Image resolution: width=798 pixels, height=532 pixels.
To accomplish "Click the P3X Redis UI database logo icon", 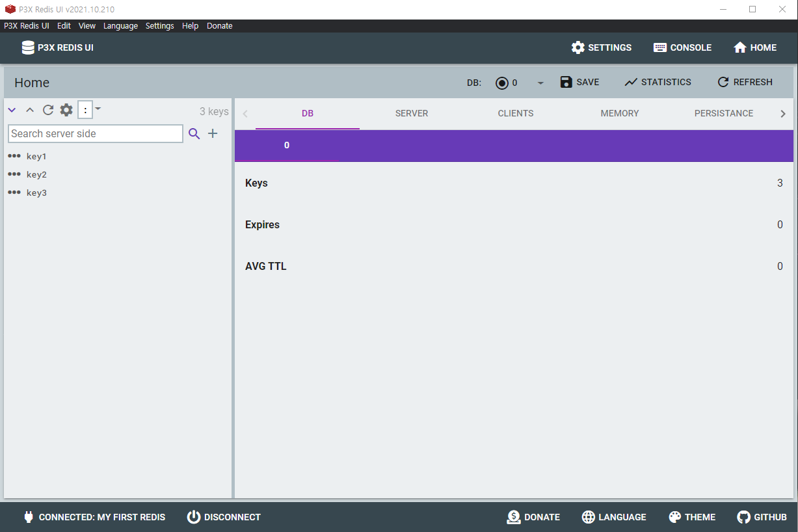I will tap(28, 47).
